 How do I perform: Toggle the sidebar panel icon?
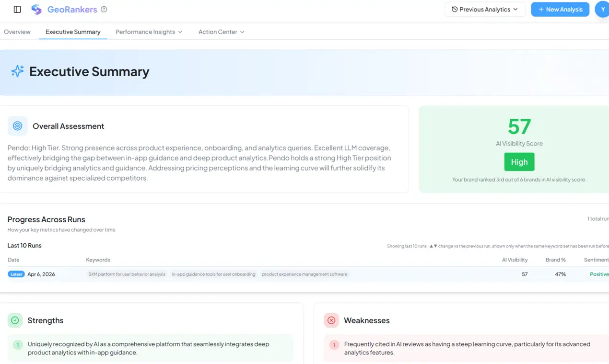(x=17, y=9)
